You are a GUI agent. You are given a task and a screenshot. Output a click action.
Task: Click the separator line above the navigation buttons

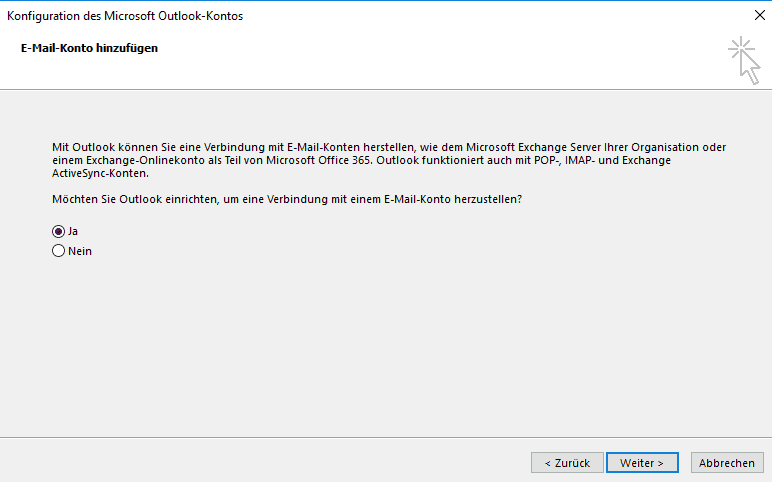386,437
